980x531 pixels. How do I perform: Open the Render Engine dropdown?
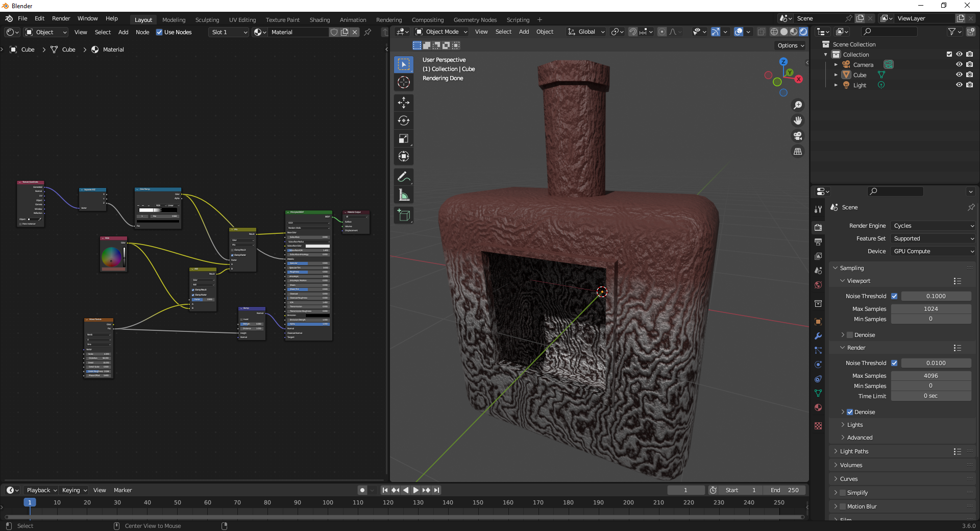click(933, 226)
